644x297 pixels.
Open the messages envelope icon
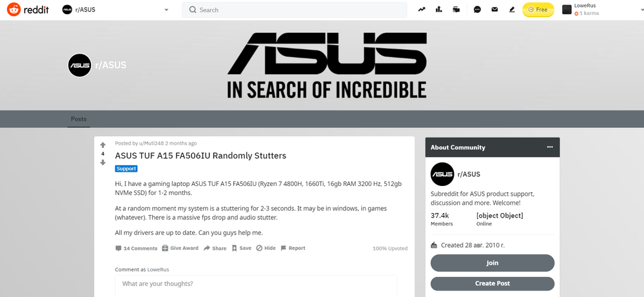494,10
